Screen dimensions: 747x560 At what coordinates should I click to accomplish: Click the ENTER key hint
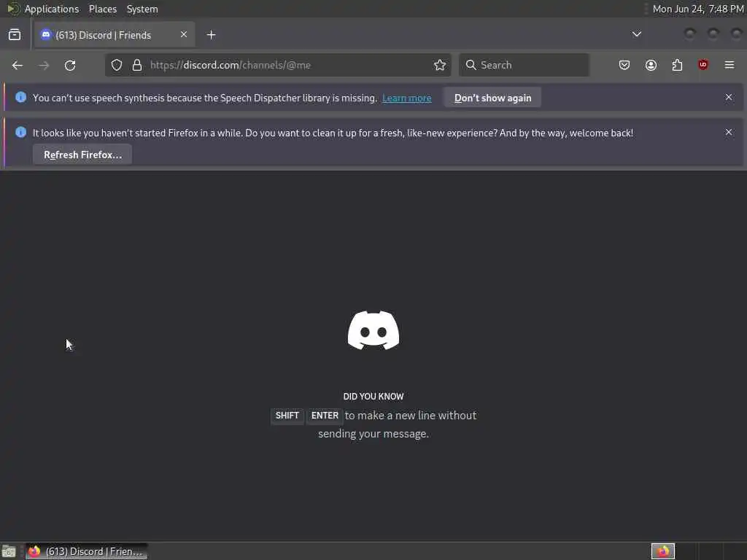tap(325, 416)
